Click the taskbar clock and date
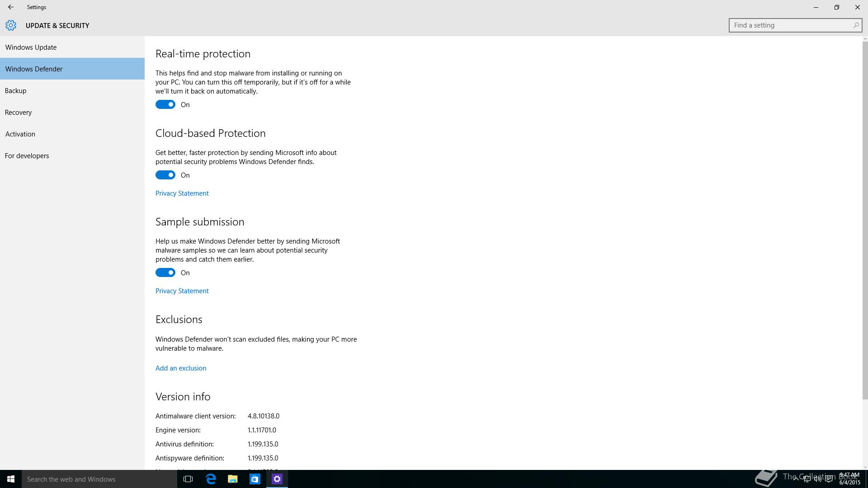The height and width of the screenshot is (488, 868). [849, 479]
